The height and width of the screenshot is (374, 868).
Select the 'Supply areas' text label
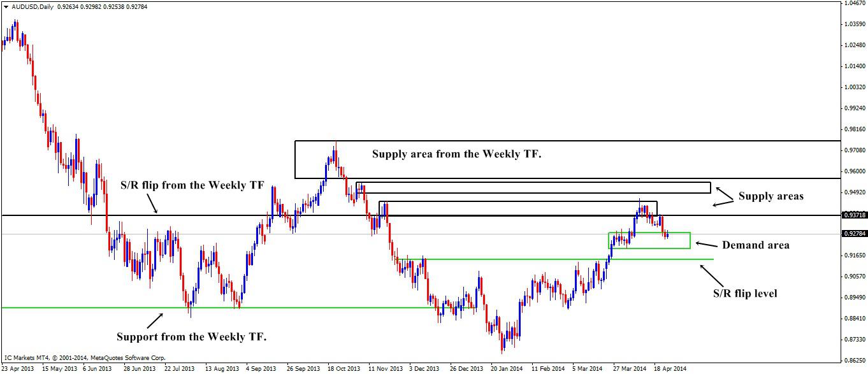(x=770, y=196)
